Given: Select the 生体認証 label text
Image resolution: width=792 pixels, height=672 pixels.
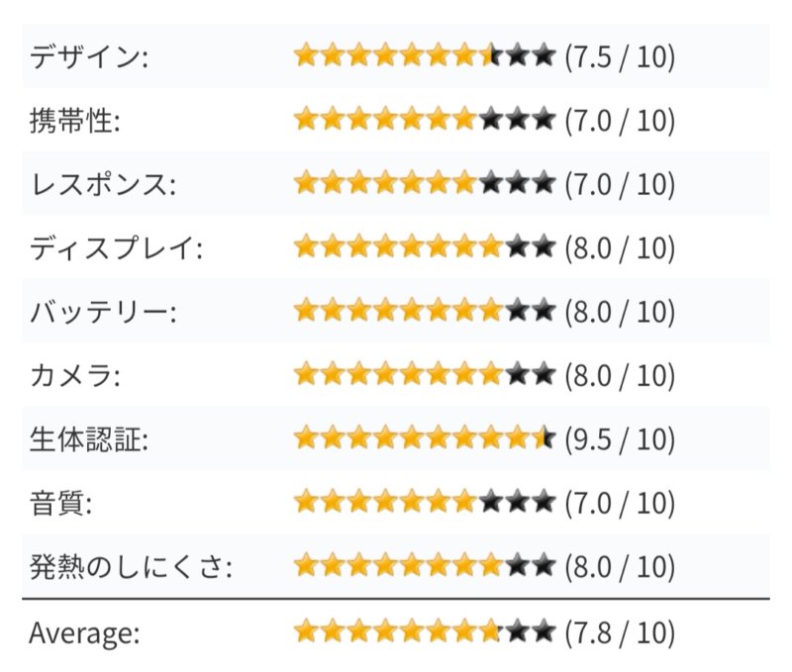Looking at the screenshot, I should pyautogui.click(x=89, y=438).
